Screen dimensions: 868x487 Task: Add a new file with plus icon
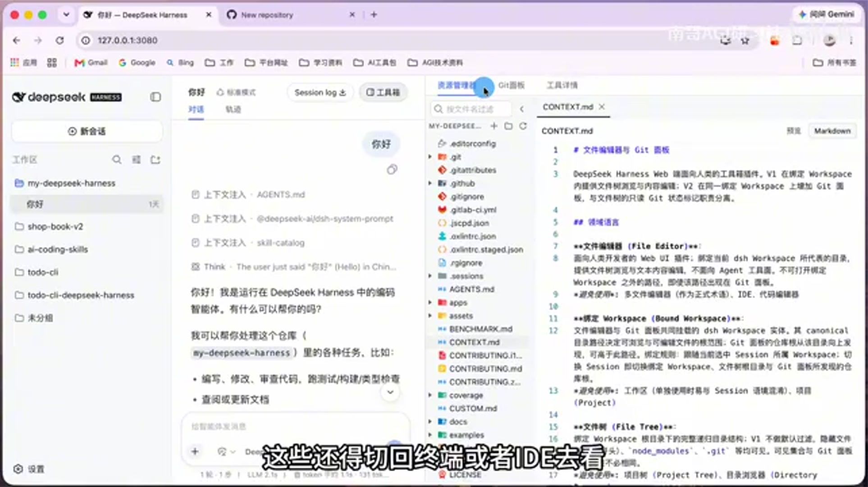point(494,126)
